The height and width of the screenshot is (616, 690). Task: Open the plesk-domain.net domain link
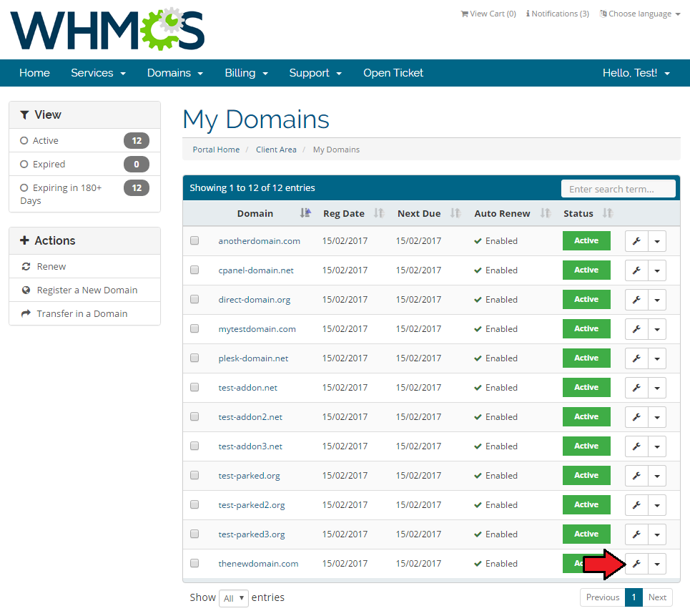[x=253, y=358]
